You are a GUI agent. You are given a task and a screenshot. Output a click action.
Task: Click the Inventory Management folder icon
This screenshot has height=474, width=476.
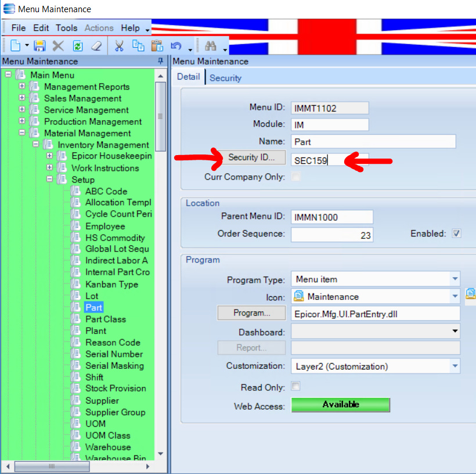pyautogui.click(x=49, y=144)
